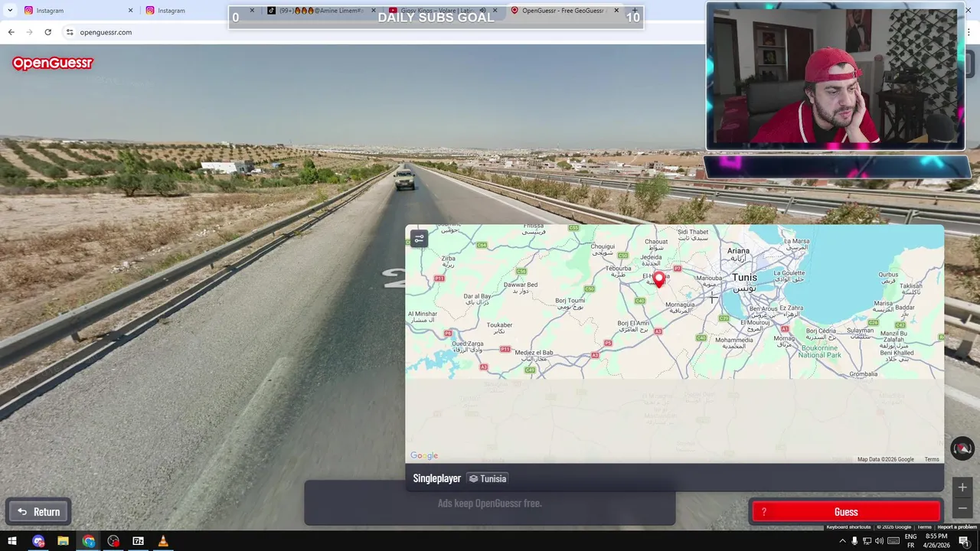Viewport: 980px width, 551px height.
Task: Close the first Instagram tab
Action: click(130, 11)
